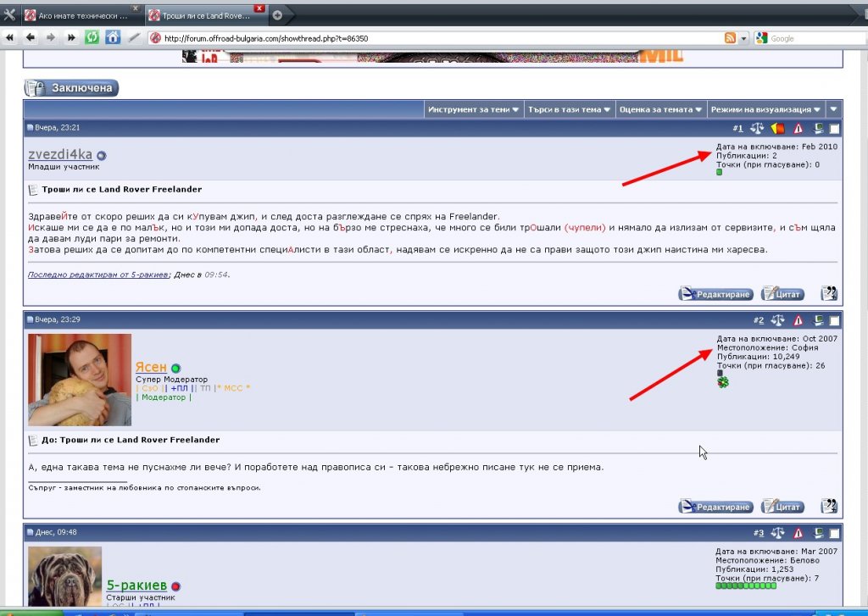
Task: Open a new tab with plus button
Action: [x=277, y=15]
